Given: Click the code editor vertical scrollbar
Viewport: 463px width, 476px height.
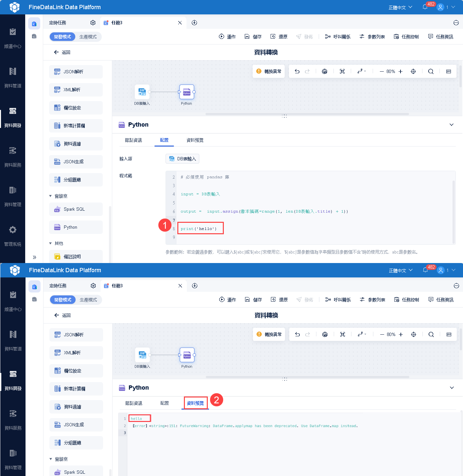Looking at the screenshot, I should click(x=454, y=212).
